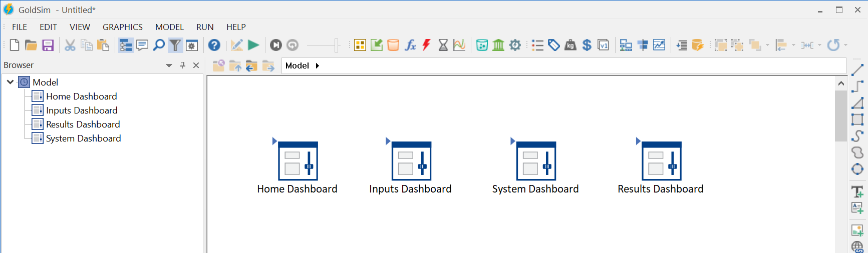Screen dimensions: 868x253
Task: Select the Home Dashboard element on canvas
Action: pos(298,161)
